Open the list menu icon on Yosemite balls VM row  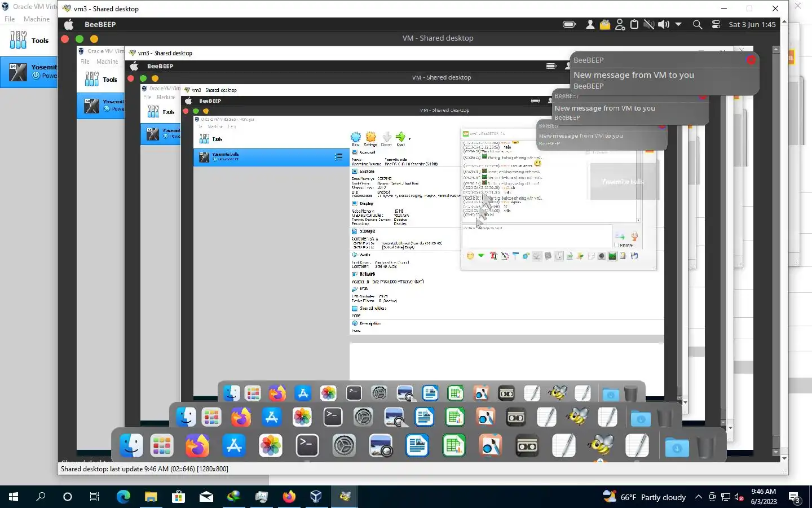point(338,157)
